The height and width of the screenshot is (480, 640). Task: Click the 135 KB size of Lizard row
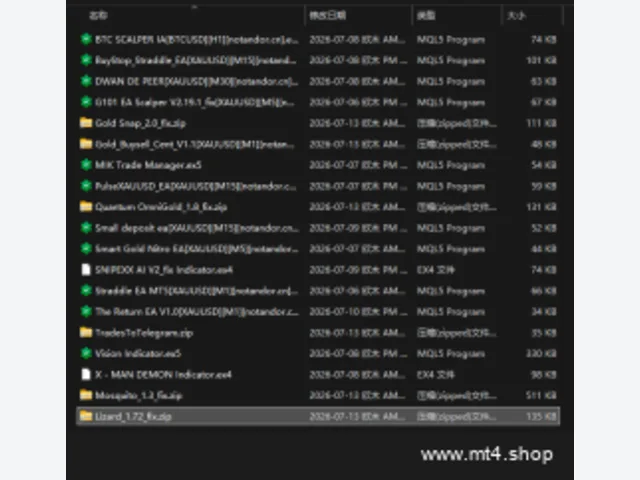[x=541, y=416]
